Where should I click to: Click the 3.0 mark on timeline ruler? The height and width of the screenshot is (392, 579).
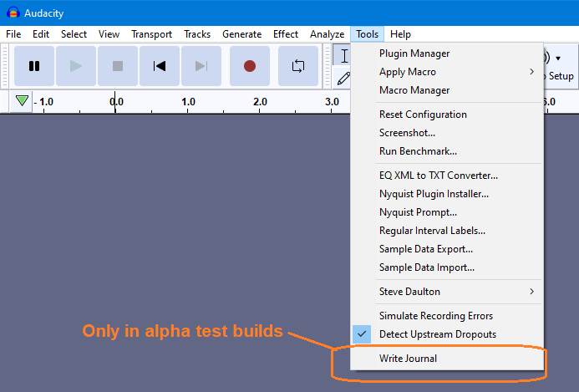[x=332, y=102]
